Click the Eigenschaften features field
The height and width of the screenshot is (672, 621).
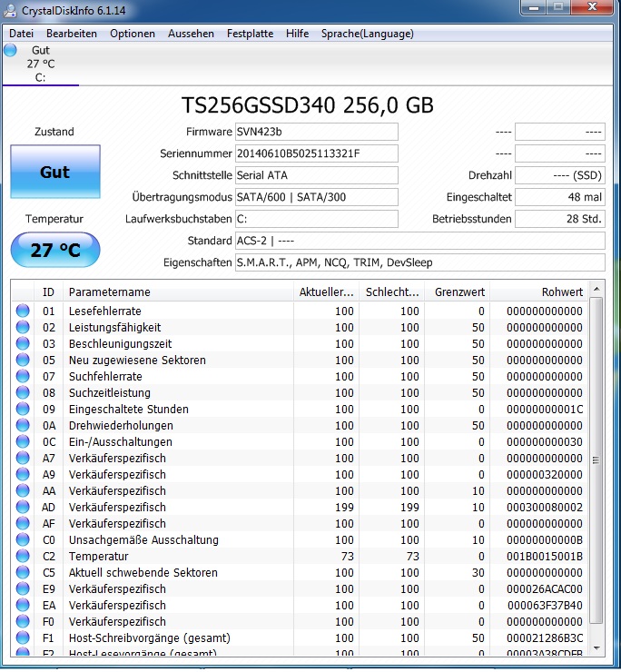(x=420, y=262)
